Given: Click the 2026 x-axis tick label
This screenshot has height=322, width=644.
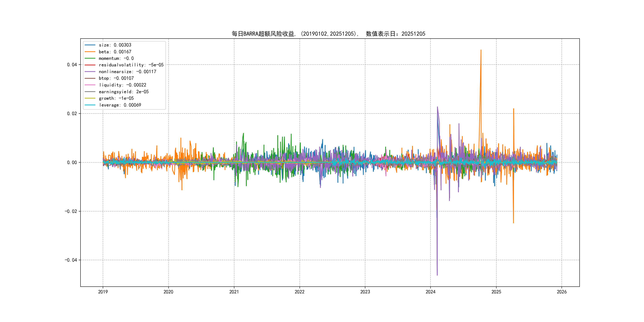Looking at the screenshot, I should pyautogui.click(x=562, y=292).
